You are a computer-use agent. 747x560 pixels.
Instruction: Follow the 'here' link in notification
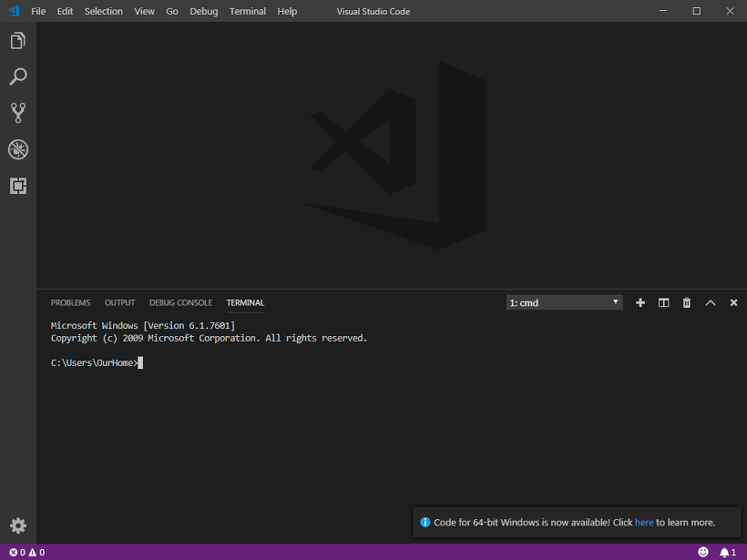(x=644, y=523)
